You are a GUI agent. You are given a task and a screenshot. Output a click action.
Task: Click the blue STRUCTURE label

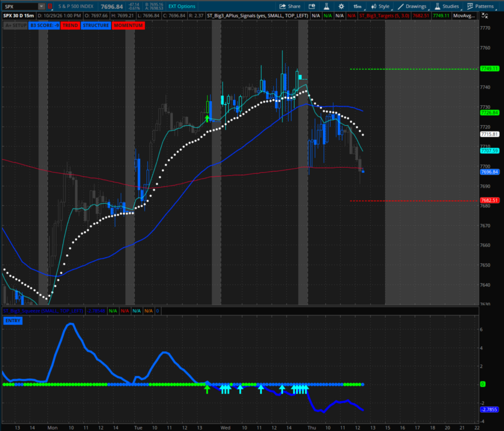[x=96, y=26]
